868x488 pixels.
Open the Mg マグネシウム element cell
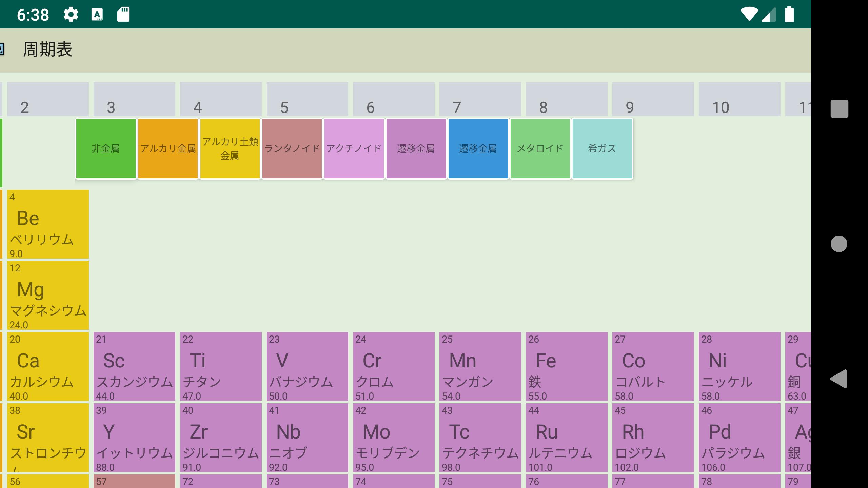click(48, 295)
